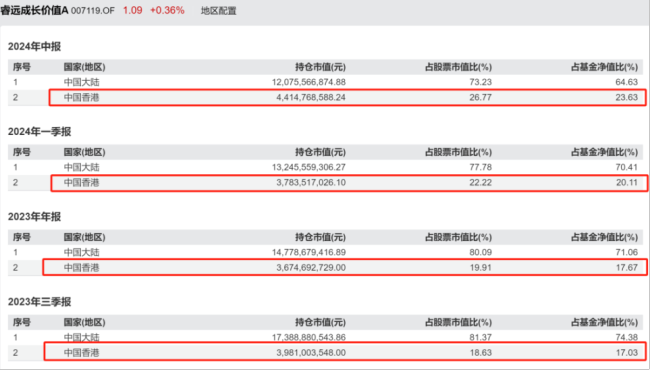Click the 2024年一季报 section heading
The height and width of the screenshot is (370, 650).
[x=39, y=132]
